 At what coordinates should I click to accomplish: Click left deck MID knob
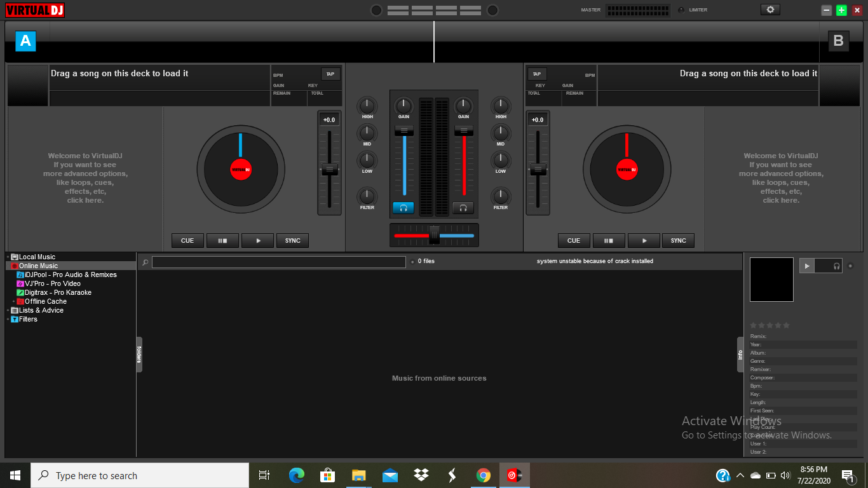click(367, 133)
